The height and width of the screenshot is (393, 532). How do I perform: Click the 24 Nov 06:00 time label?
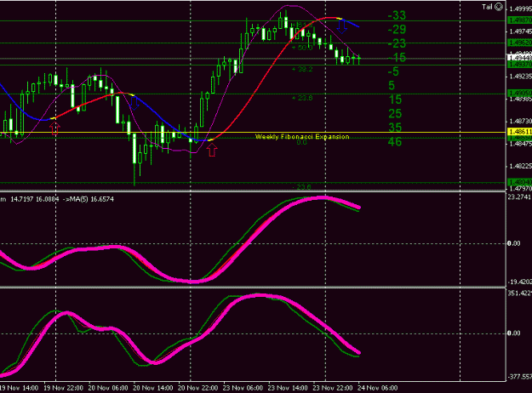(x=377, y=388)
